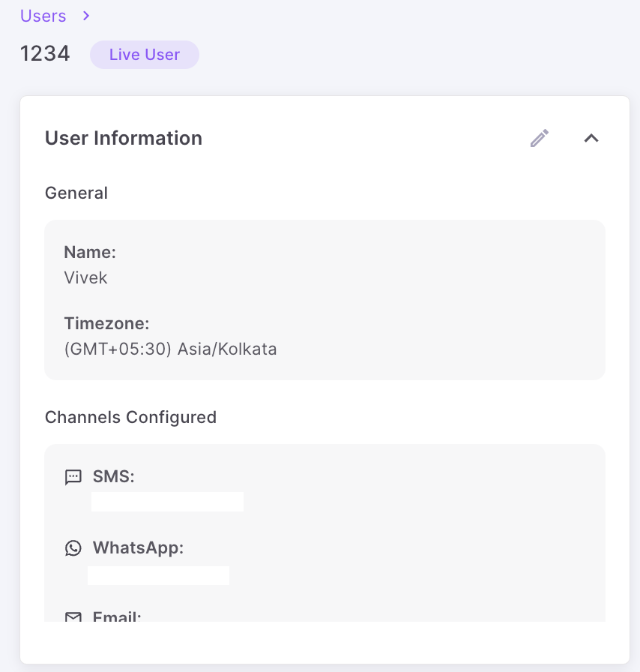Click the General section label
640x672 pixels.
(x=76, y=193)
